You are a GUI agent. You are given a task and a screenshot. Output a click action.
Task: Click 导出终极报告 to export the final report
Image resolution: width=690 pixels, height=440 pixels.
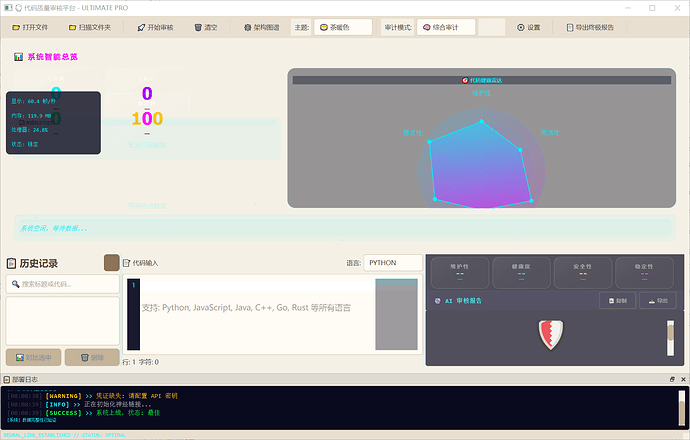590,27
